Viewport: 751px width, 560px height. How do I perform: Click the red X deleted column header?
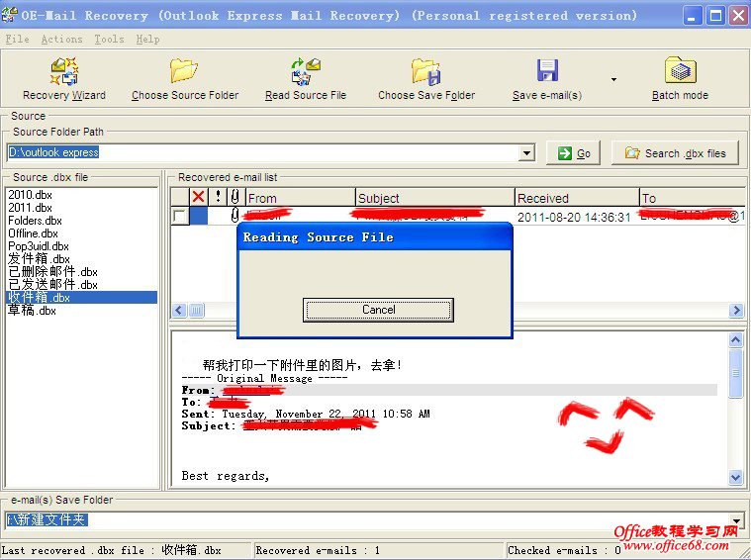[x=198, y=197]
